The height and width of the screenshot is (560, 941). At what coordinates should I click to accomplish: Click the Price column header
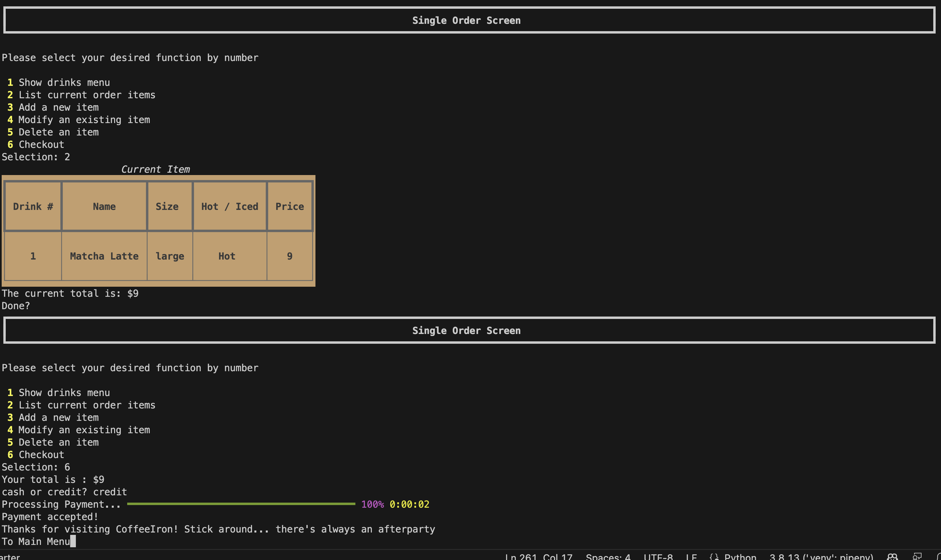(290, 206)
